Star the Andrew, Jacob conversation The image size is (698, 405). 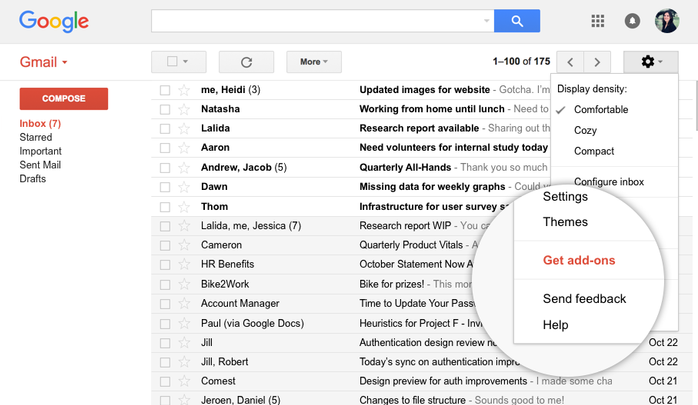click(x=184, y=168)
